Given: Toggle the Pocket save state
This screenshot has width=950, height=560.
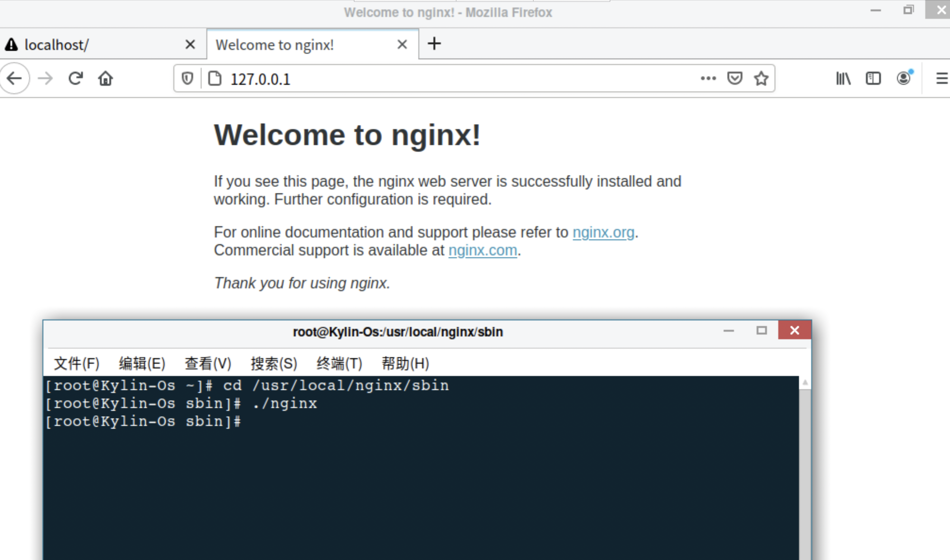Looking at the screenshot, I should (734, 79).
